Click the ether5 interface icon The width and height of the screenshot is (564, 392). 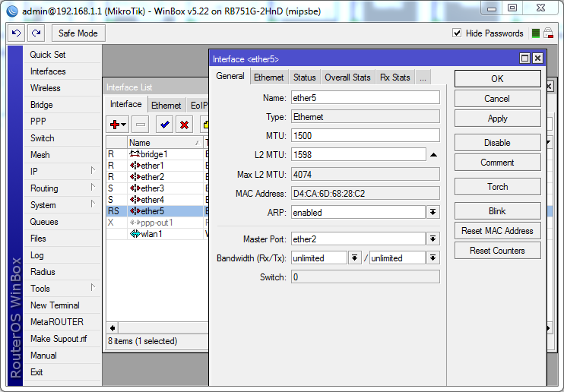click(x=135, y=211)
